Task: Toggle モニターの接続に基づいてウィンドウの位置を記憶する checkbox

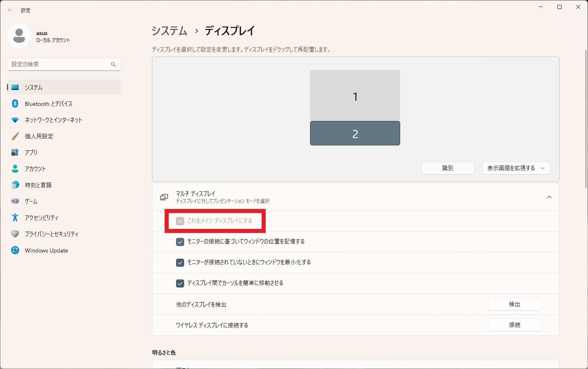Action: [x=180, y=242]
